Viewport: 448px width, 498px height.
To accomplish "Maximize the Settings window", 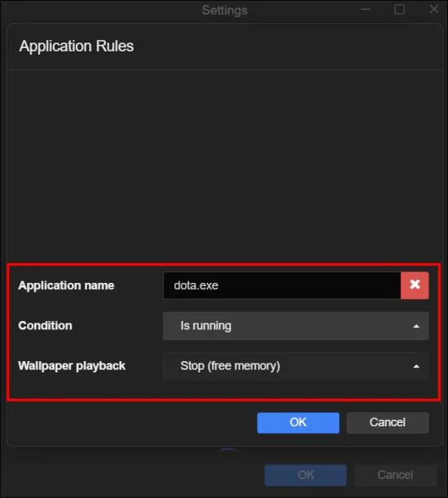I will pyautogui.click(x=399, y=9).
